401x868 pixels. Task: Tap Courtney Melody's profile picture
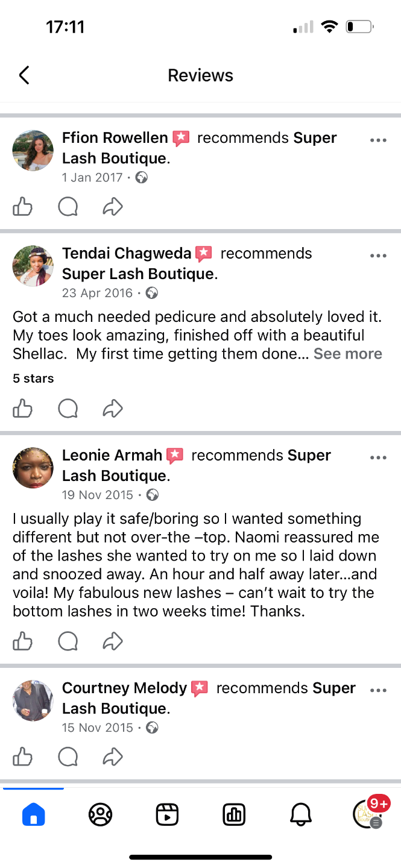point(33,700)
